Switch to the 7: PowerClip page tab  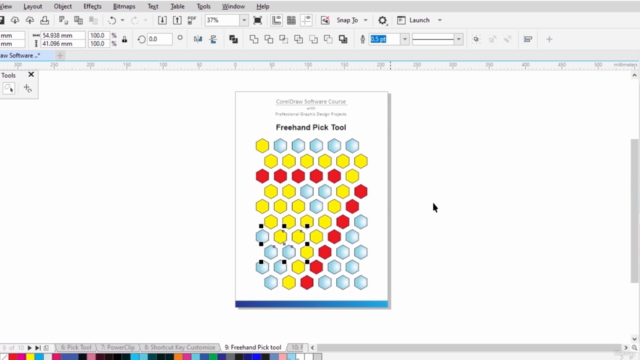(118, 347)
